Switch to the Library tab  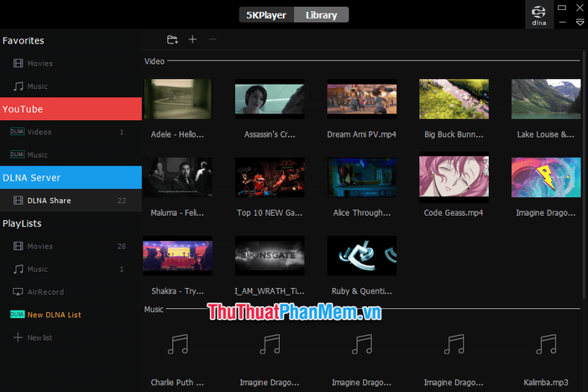322,15
